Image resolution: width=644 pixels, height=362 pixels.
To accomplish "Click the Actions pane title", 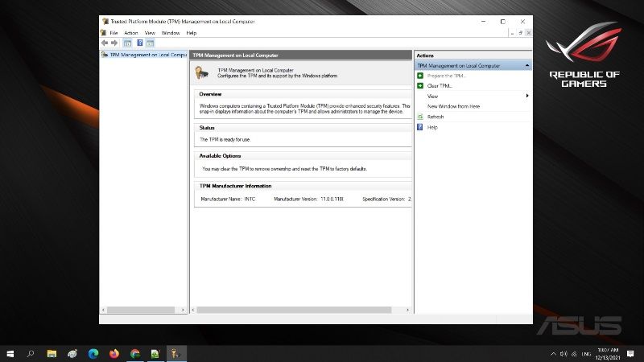I will [425, 56].
